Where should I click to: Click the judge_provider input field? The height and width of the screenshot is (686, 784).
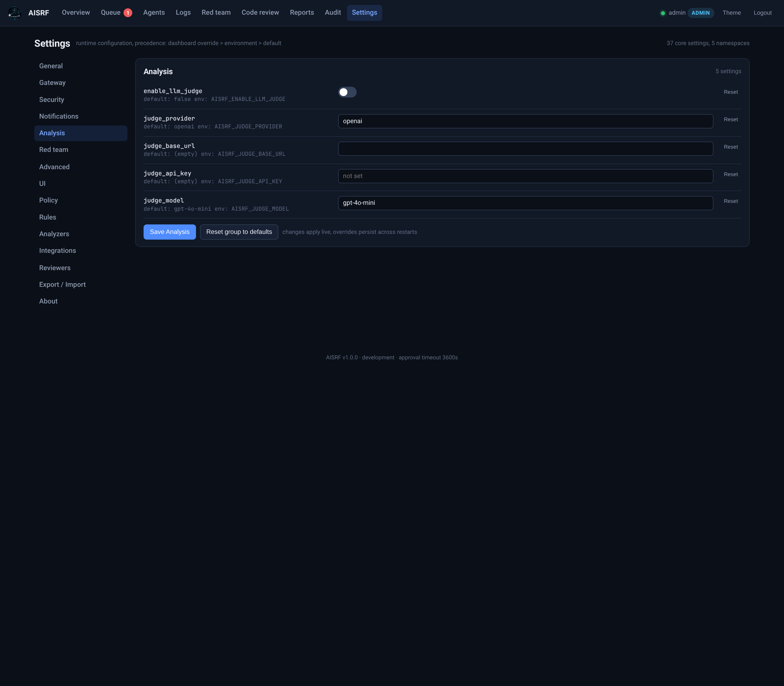pyautogui.click(x=525, y=121)
